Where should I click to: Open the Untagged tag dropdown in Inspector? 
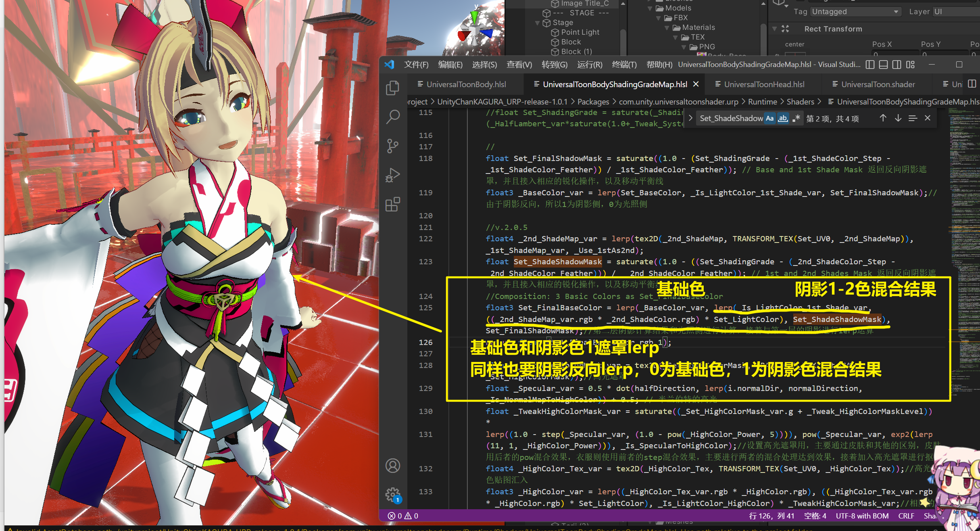pos(855,11)
